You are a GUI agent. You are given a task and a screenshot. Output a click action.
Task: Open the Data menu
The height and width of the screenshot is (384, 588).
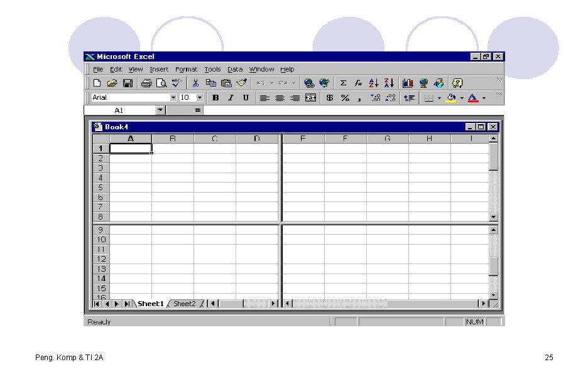click(x=235, y=69)
